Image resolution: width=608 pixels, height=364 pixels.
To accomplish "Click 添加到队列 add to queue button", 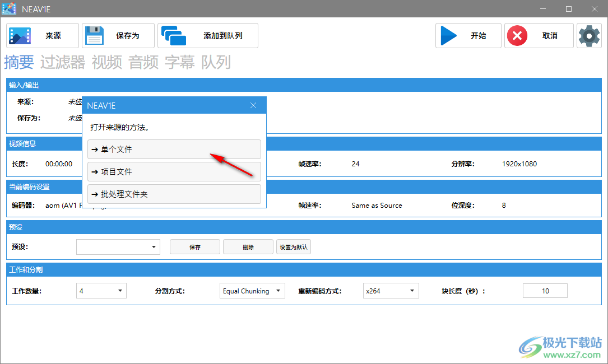I will 208,36.
